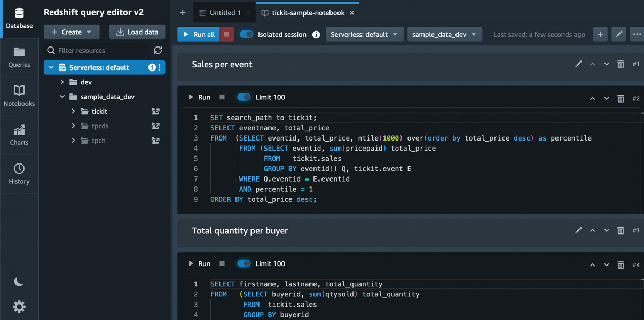This screenshot has height=320, width=644.
Task: Open the settings gear icon
Action: click(x=19, y=306)
